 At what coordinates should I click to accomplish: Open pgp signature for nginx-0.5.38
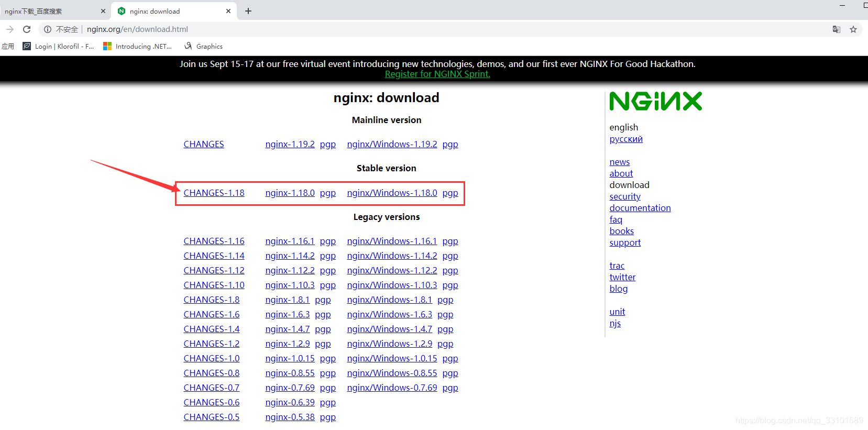click(328, 417)
